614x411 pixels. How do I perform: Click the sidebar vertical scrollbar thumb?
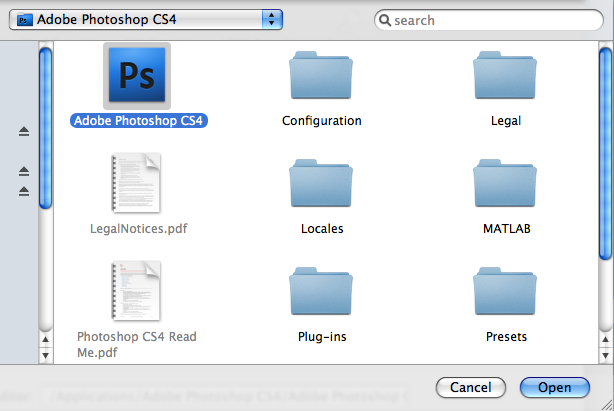click(45, 128)
